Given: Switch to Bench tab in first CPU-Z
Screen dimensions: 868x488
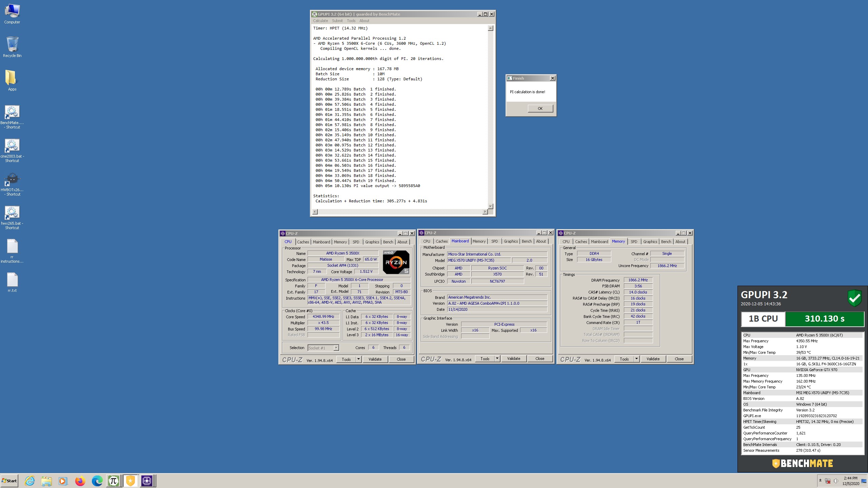Looking at the screenshot, I should click(x=388, y=242).
